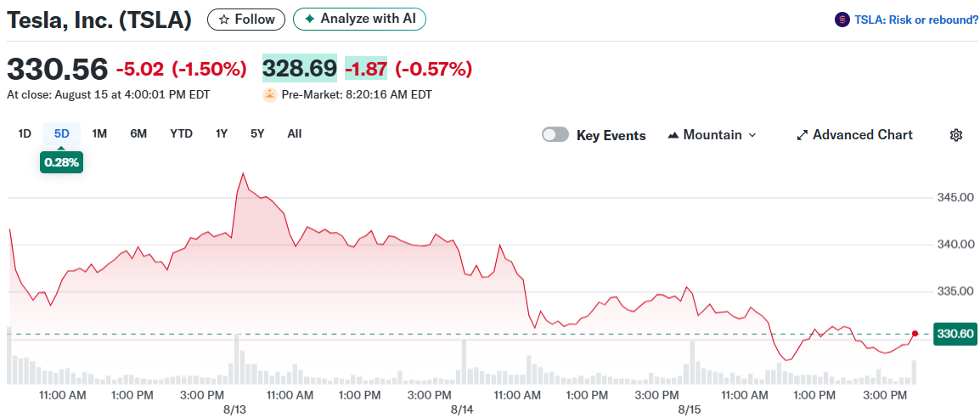Click the 330.56 closing price
This screenshot has height=418, width=980.
[58, 68]
